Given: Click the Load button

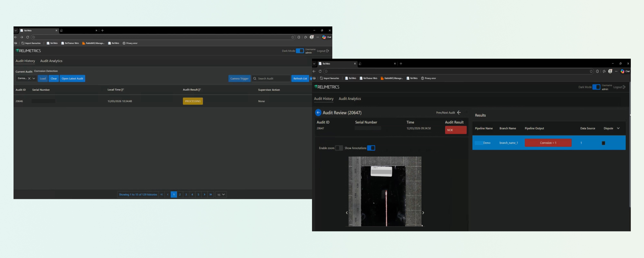Looking at the screenshot, I should [43, 78].
